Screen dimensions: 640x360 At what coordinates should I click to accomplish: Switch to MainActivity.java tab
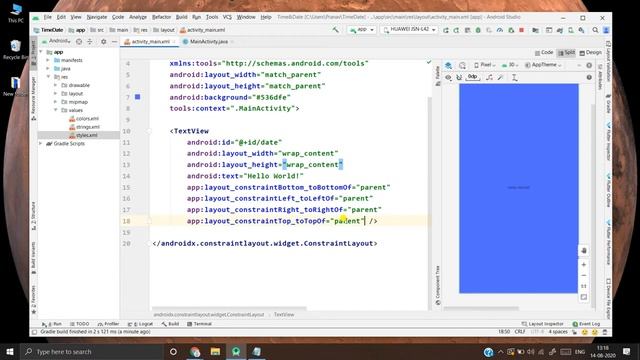208,42
